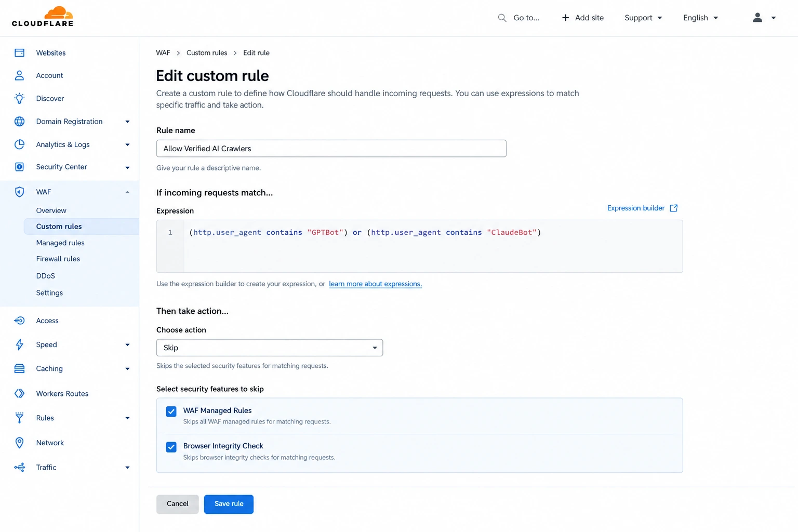Click the Caching sidebar icon
This screenshot has width=798, height=532.
pyautogui.click(x=19, y=368)
